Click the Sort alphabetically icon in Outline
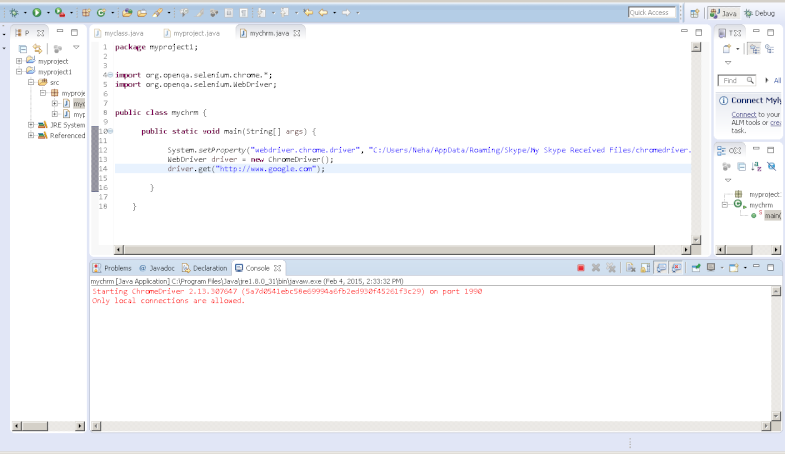This screenshot has width=800, height=475. (x=756, y=166)
